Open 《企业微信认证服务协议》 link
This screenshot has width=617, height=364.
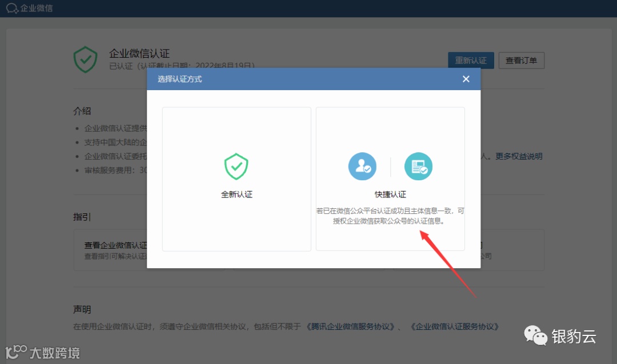tap(455, 327)
